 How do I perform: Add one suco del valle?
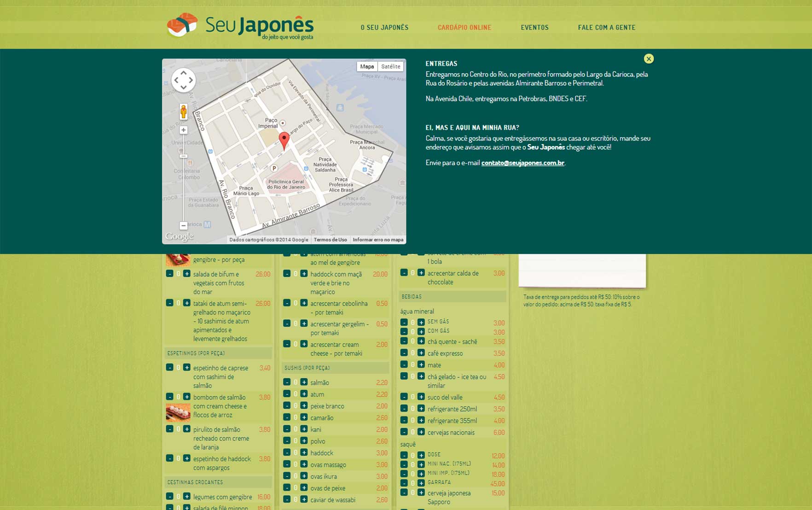pyautogui.click(x=421, y=397)
